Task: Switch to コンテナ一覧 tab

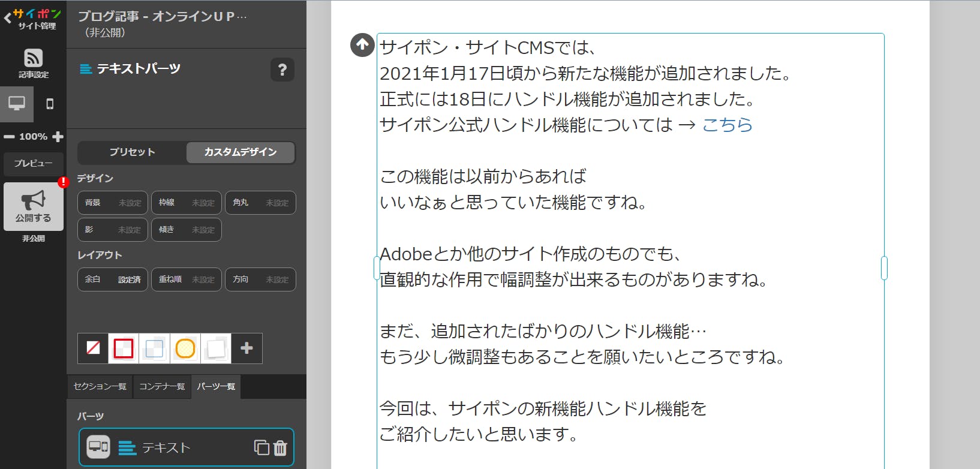Action: coord(162,386)
